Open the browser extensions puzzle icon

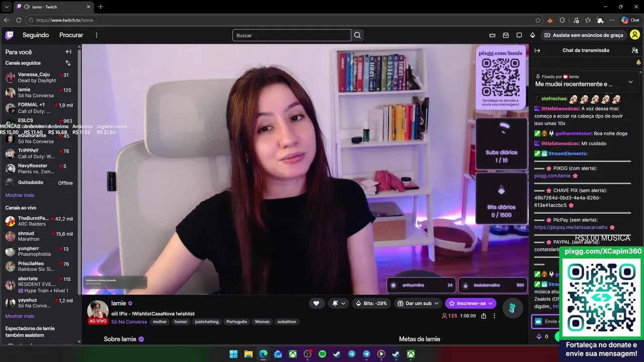(562, 20)
